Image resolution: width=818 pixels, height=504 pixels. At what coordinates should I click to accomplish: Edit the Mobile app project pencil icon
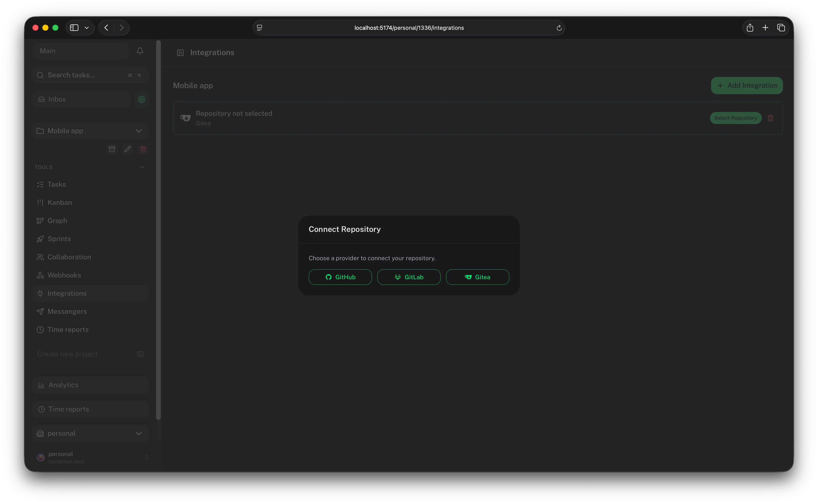127,149
